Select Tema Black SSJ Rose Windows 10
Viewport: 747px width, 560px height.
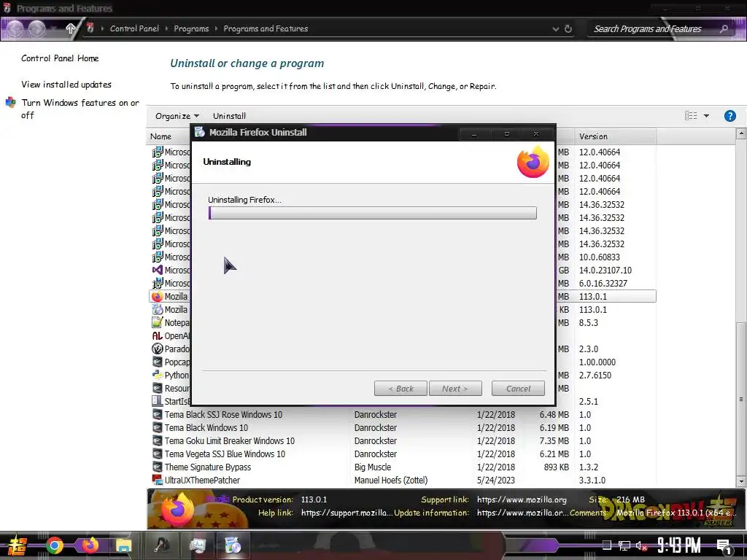(223, 415)
